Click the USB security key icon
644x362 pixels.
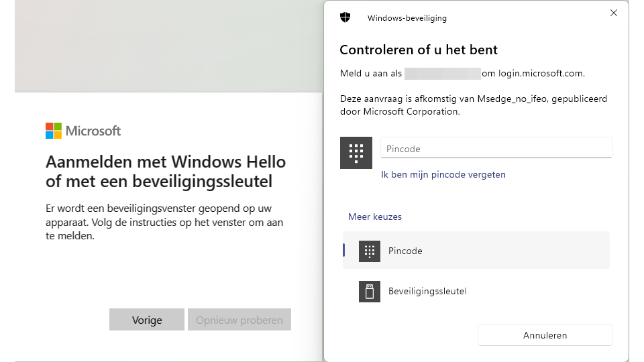point(369,291)
